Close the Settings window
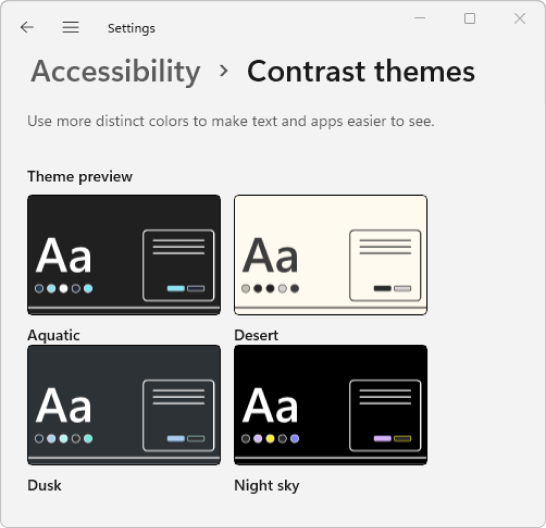This screenshot has height=528, width=546. pos(520,18)
